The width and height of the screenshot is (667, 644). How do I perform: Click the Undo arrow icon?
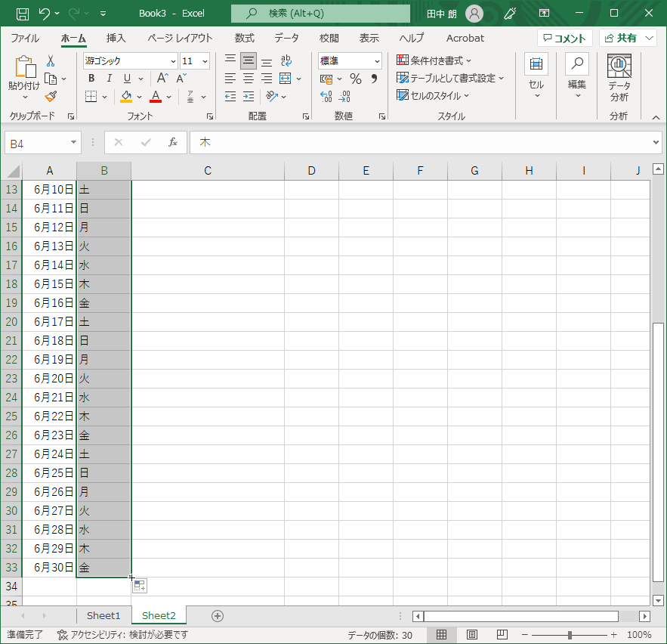click(x=45, y=14)
